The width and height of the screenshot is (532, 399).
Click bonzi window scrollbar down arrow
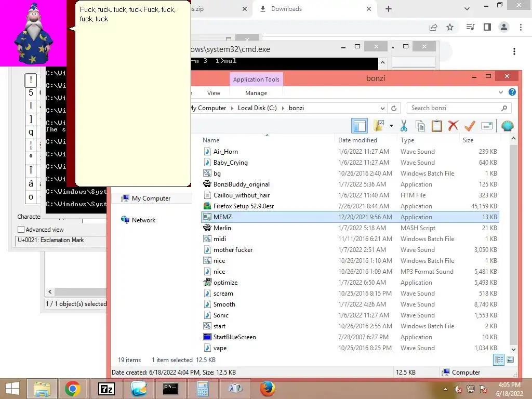513,349
